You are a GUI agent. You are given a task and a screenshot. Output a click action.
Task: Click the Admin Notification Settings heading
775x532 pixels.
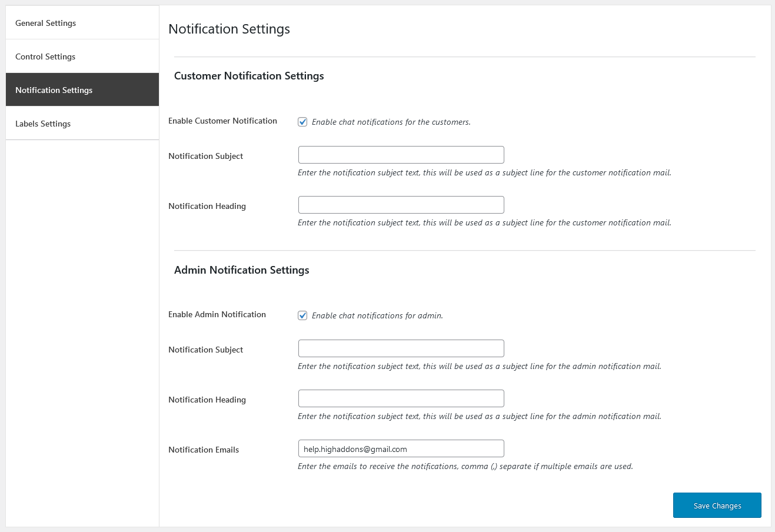pyautogui.click(x=242, y=270)
